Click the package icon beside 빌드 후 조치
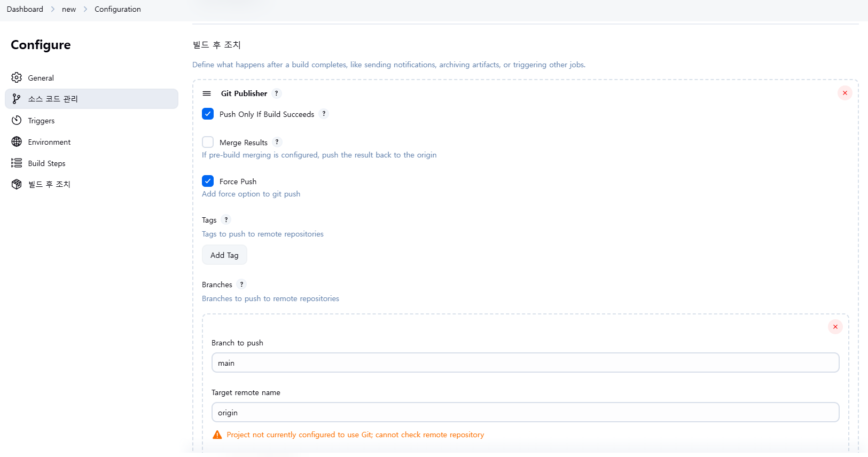This screenshot has height=457, width=868. point(17,184)
